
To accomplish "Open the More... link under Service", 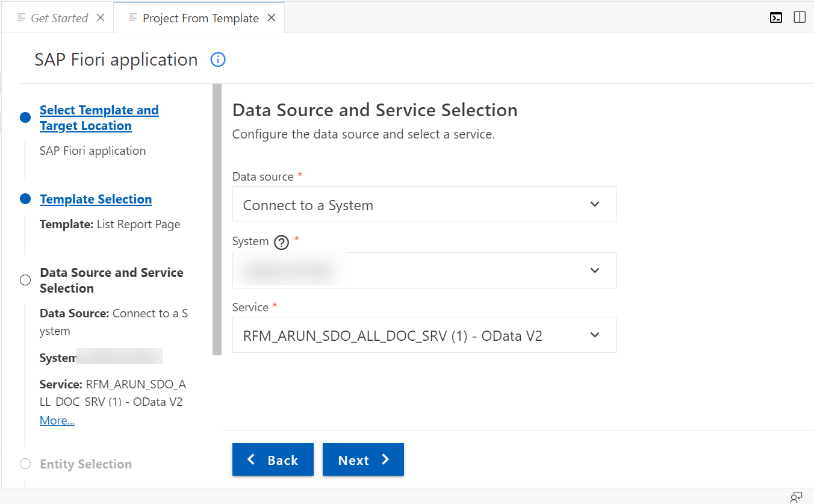I will (57, 420).
